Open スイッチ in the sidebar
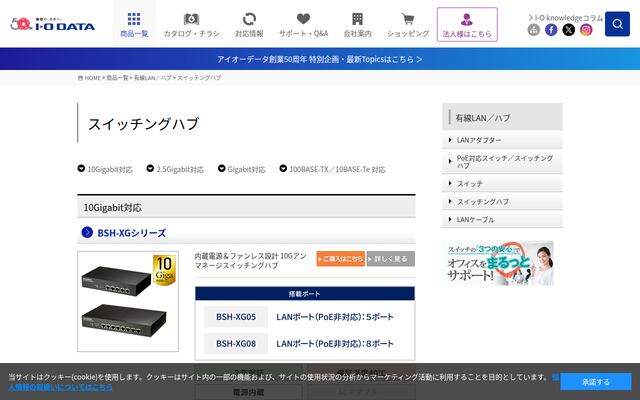This screenshot has width=640, height=400. click(502, 184)
